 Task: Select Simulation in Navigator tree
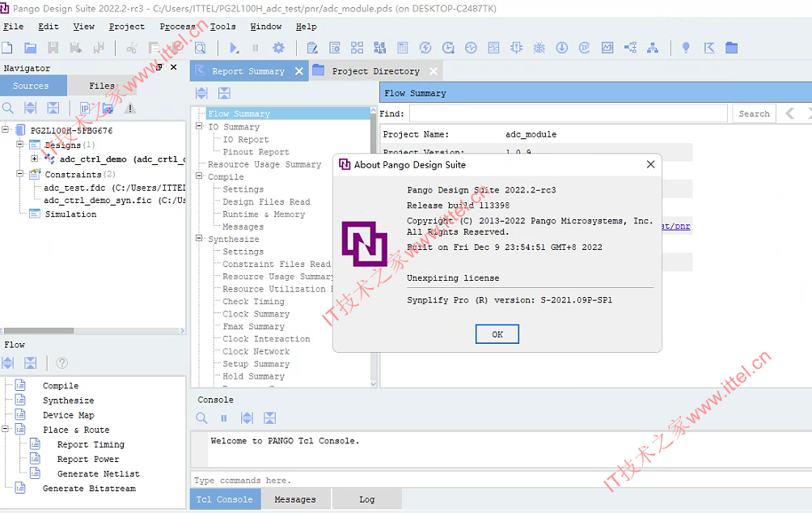(70, 214)
